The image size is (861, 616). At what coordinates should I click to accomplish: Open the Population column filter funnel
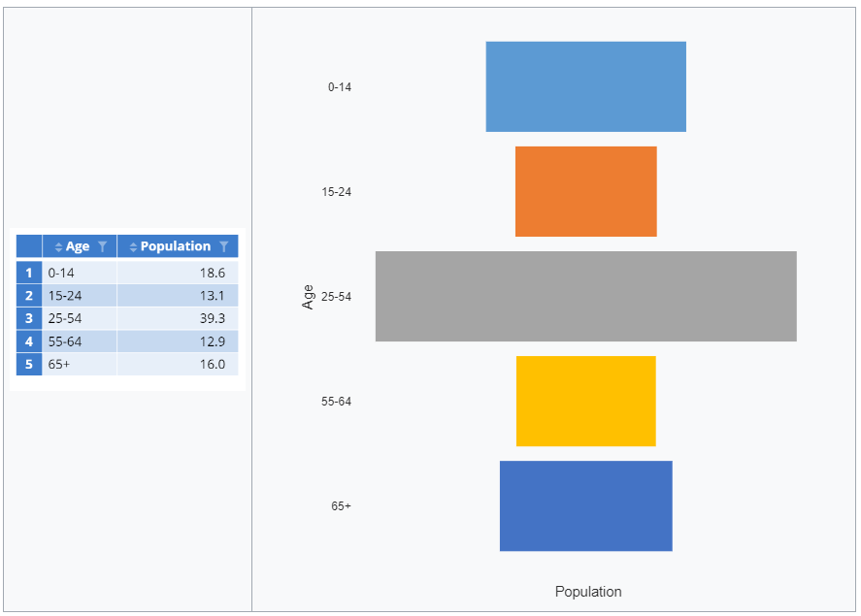pyautogui.click(x=225, y=245)
